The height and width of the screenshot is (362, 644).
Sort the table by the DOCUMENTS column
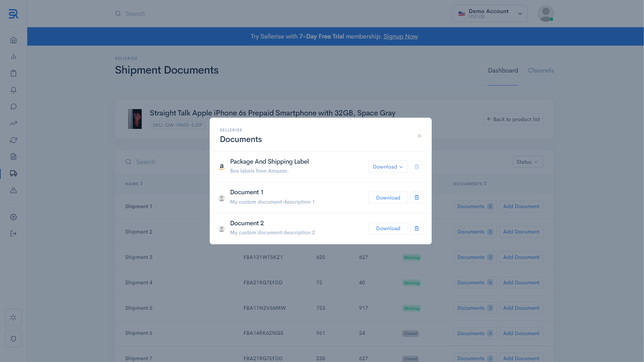tap(470, 184)
